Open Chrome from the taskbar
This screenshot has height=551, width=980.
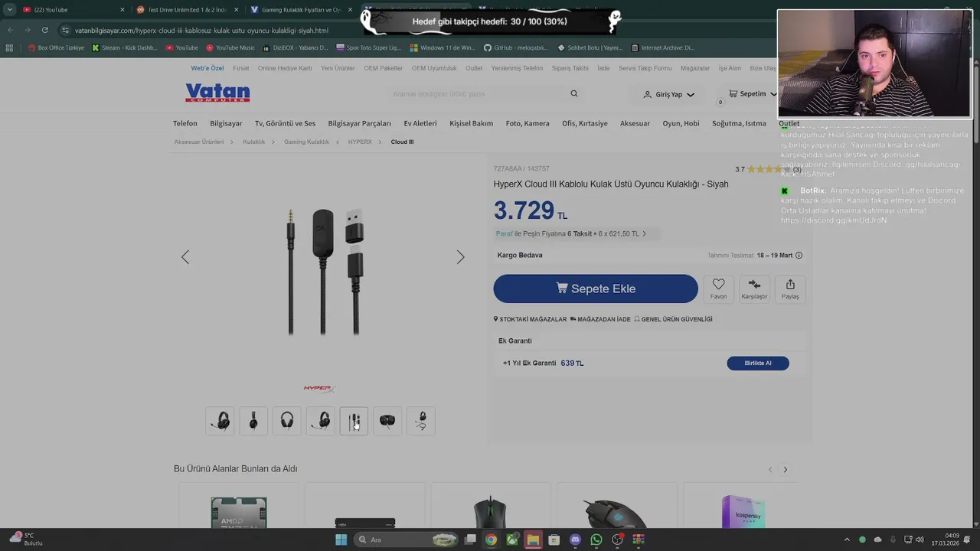491,540
